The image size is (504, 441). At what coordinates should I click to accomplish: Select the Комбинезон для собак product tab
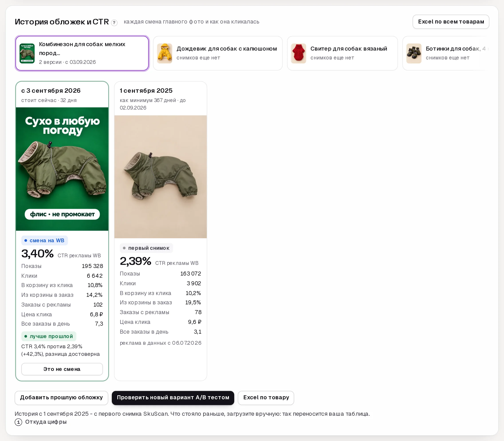[x=82, y=53]
